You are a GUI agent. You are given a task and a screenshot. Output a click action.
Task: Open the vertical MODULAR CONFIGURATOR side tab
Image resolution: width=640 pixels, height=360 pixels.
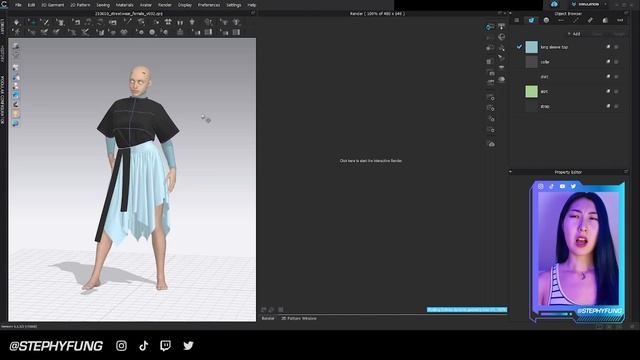click(x=2, y=100)
